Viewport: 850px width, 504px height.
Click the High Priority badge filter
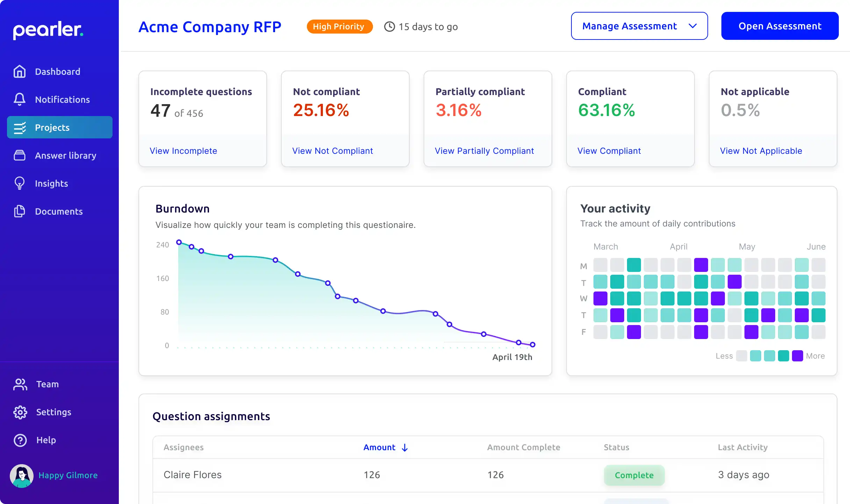[x=339, y=26]
